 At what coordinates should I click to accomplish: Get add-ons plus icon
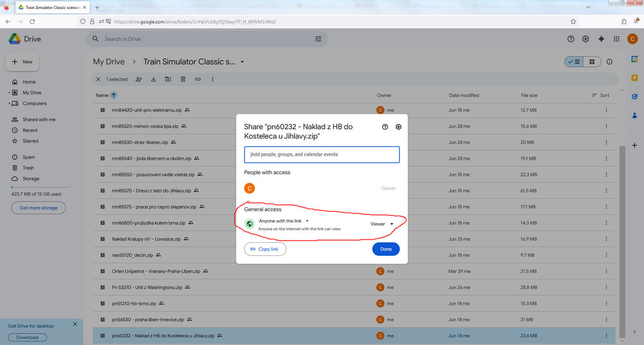(634, 145)
